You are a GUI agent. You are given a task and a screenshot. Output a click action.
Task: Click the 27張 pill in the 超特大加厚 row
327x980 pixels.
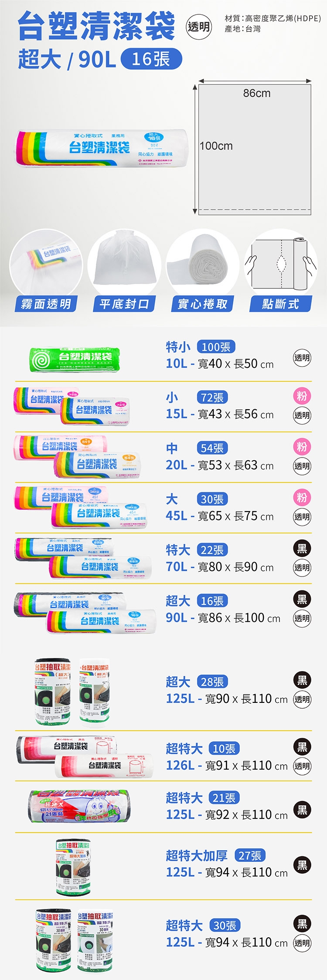(x=250, y=855)
